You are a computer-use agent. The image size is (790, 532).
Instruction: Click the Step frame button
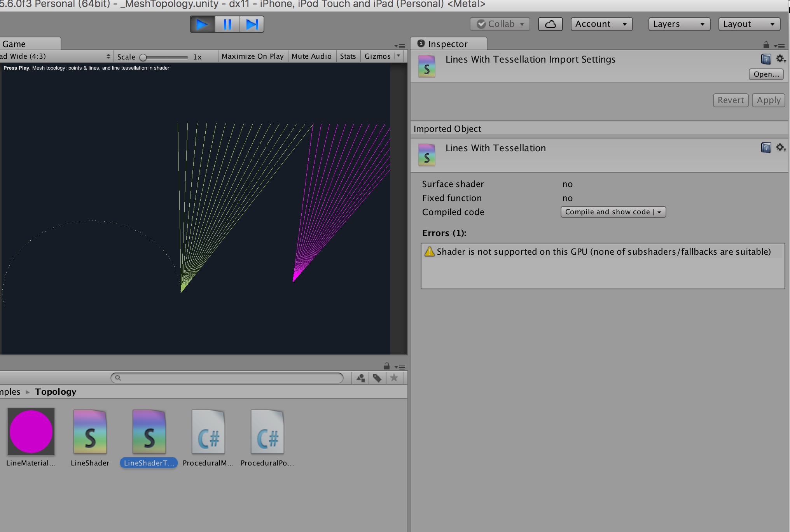click(252, 24)
